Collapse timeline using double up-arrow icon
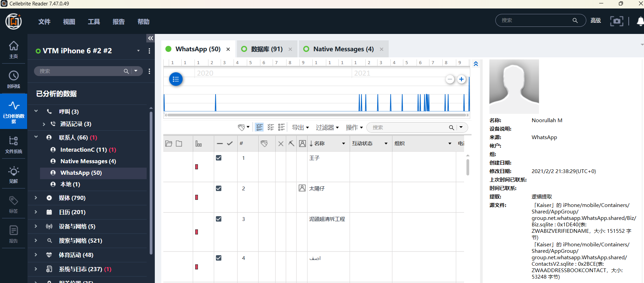This screenshot has width=644, height=283. click(x=476, y=64)
